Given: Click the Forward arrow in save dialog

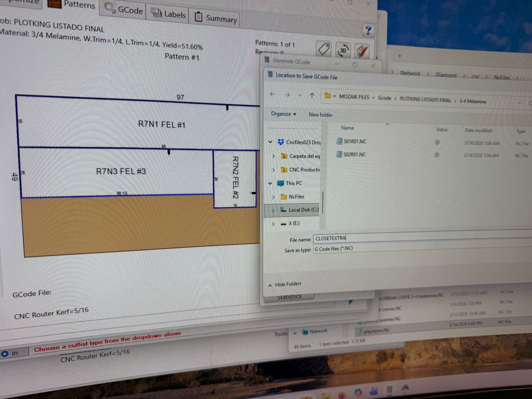Looking at the screenshot, I should click(x=287, y=95).
